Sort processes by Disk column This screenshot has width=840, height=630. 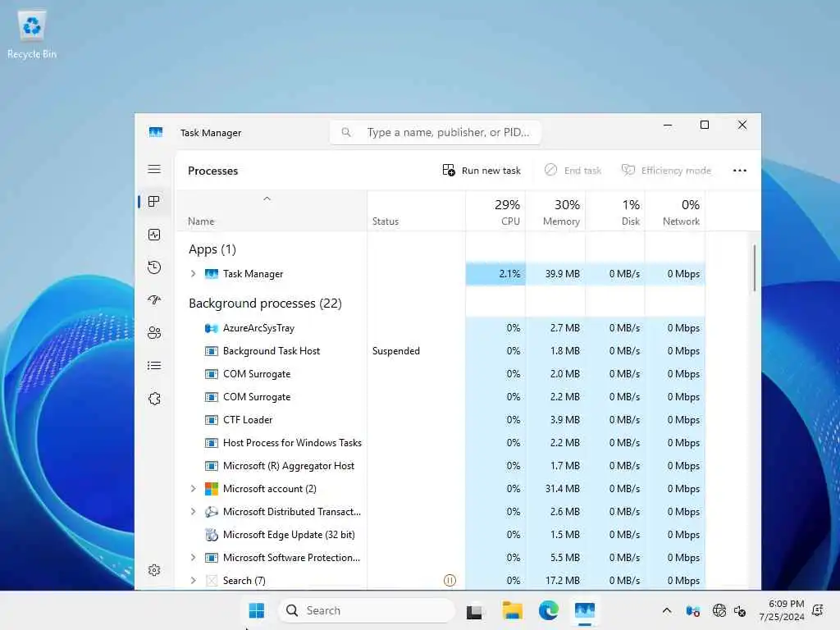pos(615,212)
